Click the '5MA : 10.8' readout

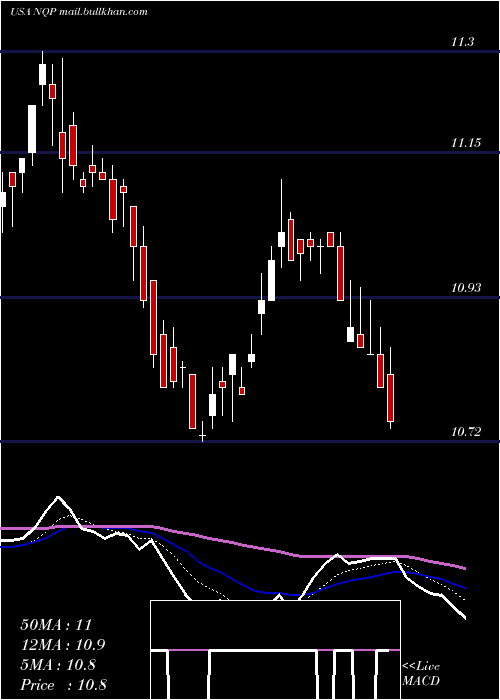click(58, 665)
